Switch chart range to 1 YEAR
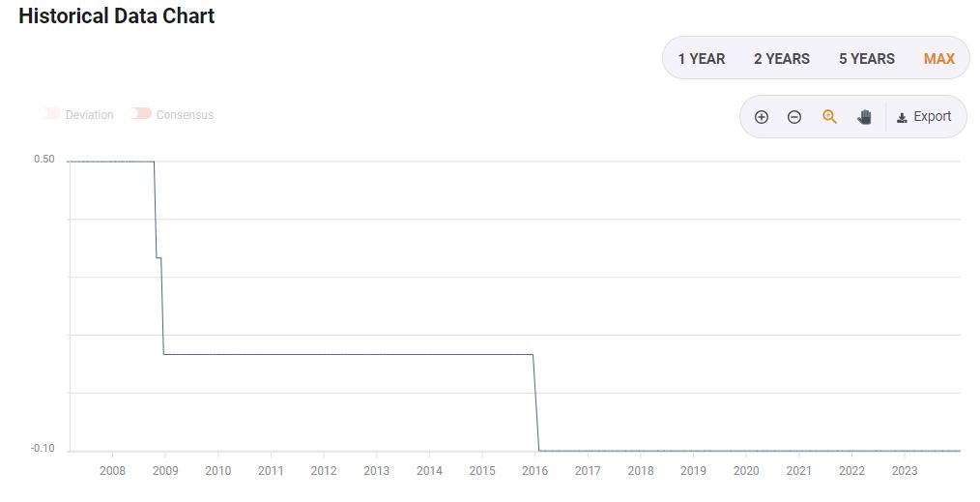The image size is (980, 502). [701, 59]
